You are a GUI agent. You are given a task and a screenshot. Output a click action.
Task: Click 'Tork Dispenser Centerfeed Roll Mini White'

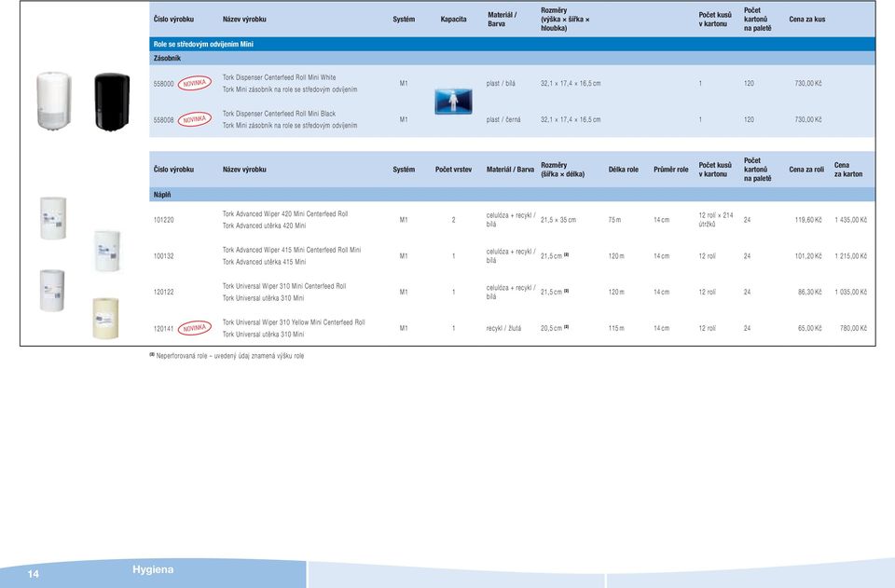[279, 77]
